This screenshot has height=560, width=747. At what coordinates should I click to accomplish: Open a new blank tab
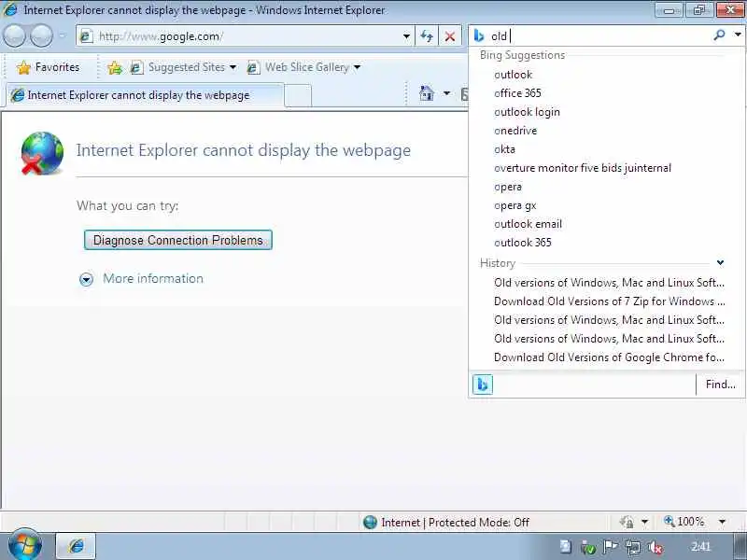pyautogui.click(x=298, y=96)
